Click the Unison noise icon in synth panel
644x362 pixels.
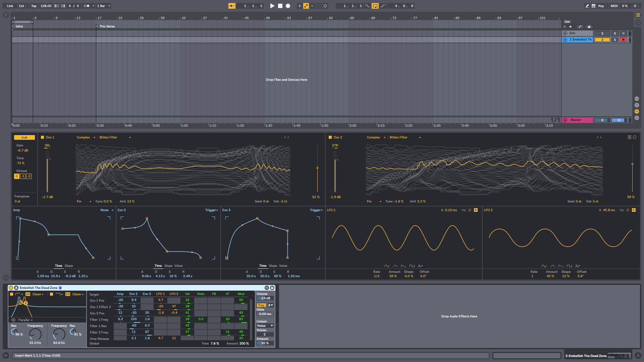[x=264, y=325]
